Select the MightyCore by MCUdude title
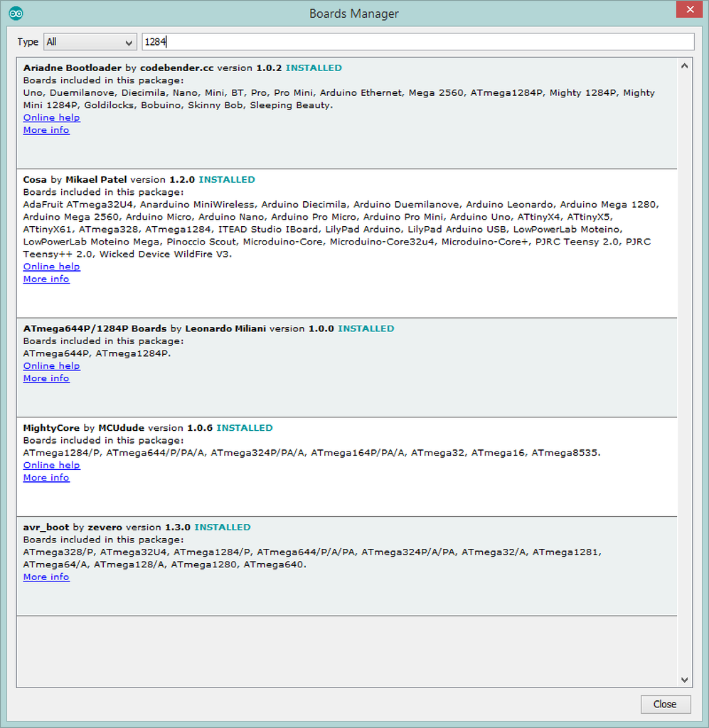Screen dimensions: 709x728 click(84, 428)
